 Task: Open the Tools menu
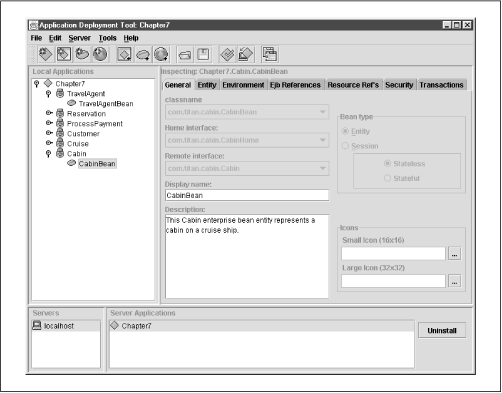(x=107, y=38)
